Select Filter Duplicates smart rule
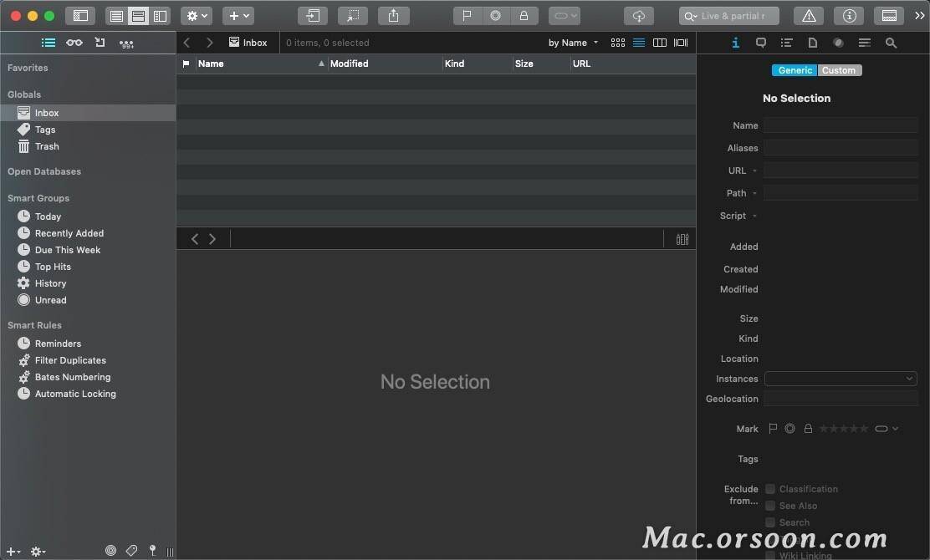The image size is (930, 560). (x=70, y=360)
